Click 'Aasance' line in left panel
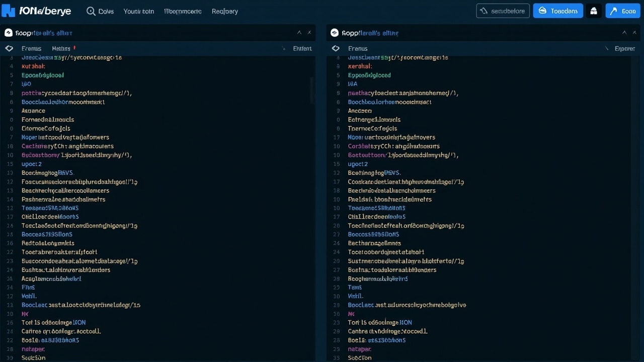The image size is (644, 362). (x=33, y=111)
